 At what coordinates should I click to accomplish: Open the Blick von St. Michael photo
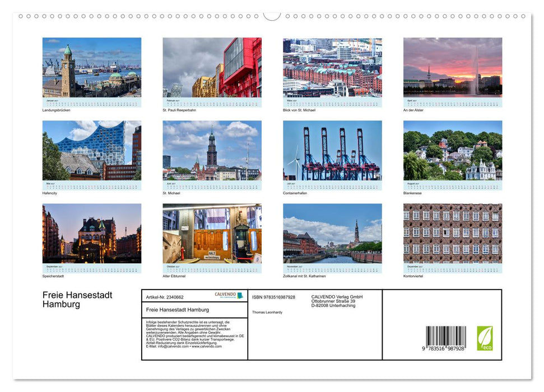[x=332, y=67]
